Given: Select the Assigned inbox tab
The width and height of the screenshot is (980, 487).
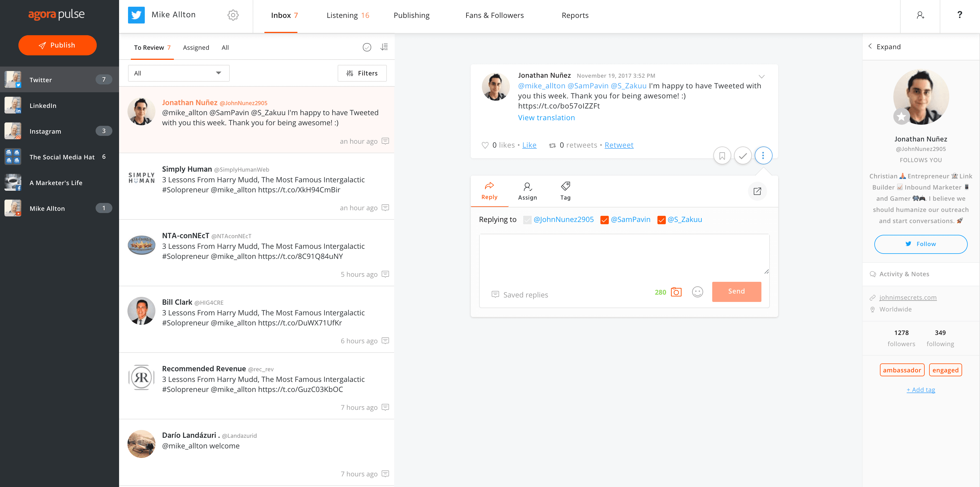Looking at the screenshot, I should click(x=196, y=48).
